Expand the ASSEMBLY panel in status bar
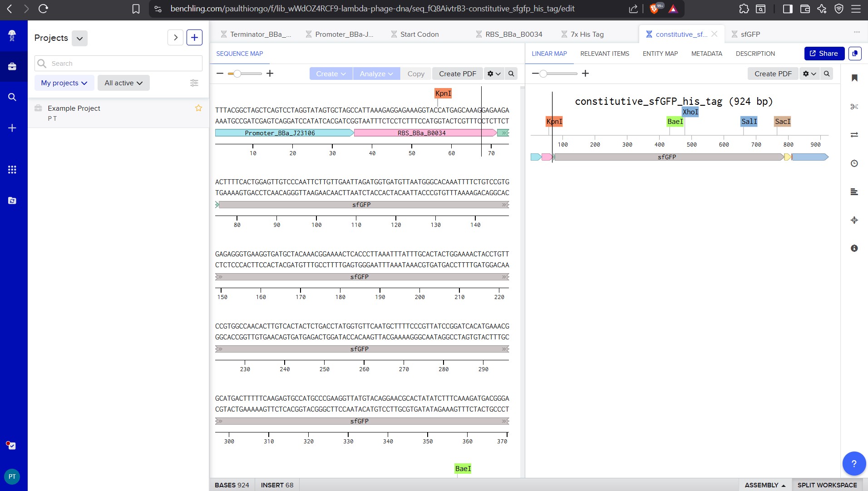 pos(765,485)
